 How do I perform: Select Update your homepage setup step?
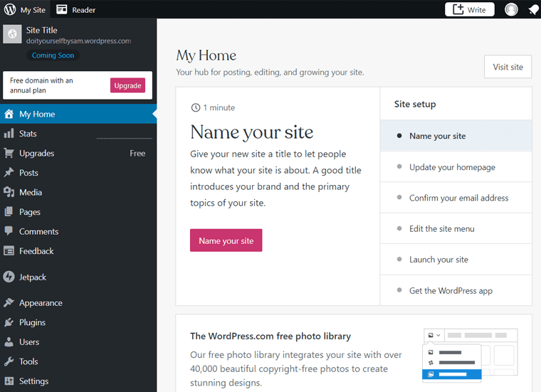point(452,167)
